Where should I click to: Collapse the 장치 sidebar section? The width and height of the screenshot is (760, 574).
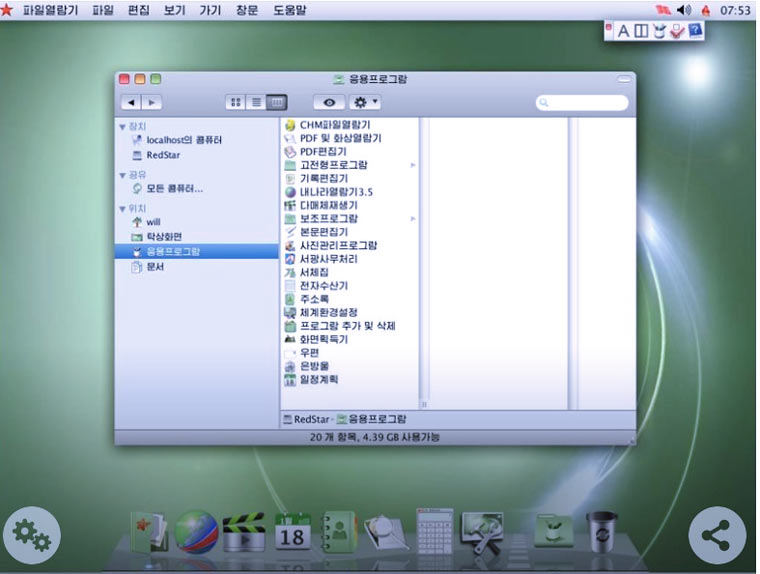pos(123,127)
